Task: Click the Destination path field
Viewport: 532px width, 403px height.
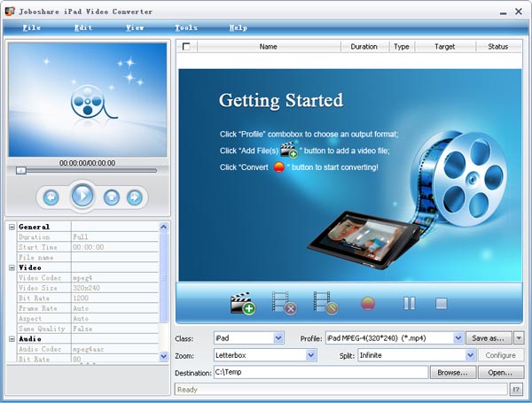Action: (x=321, y=372)
